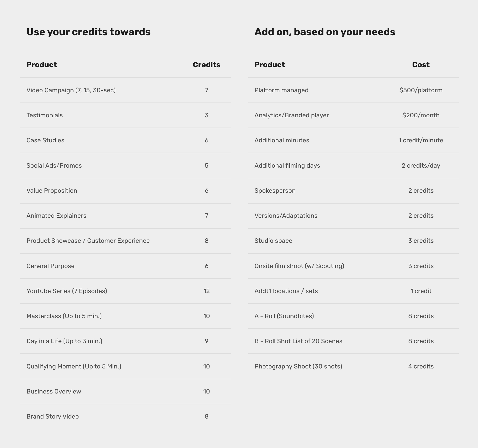Viewport: 478px width, 448px height.
Task: Select Photography Shoot (30 shots) add-on
Action: (x=298, y=366)
